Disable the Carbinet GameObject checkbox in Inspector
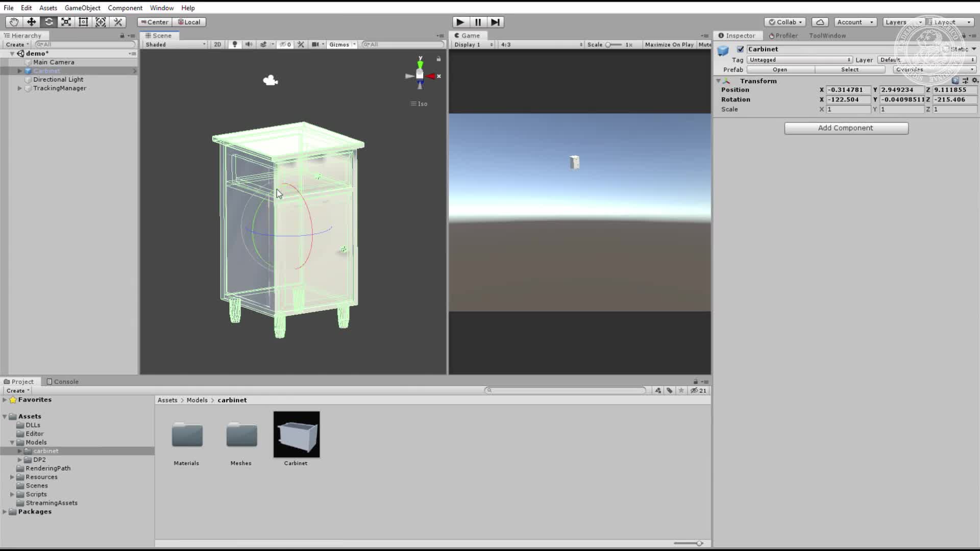This screenshot has height=551, width=980. click(740, 49)
